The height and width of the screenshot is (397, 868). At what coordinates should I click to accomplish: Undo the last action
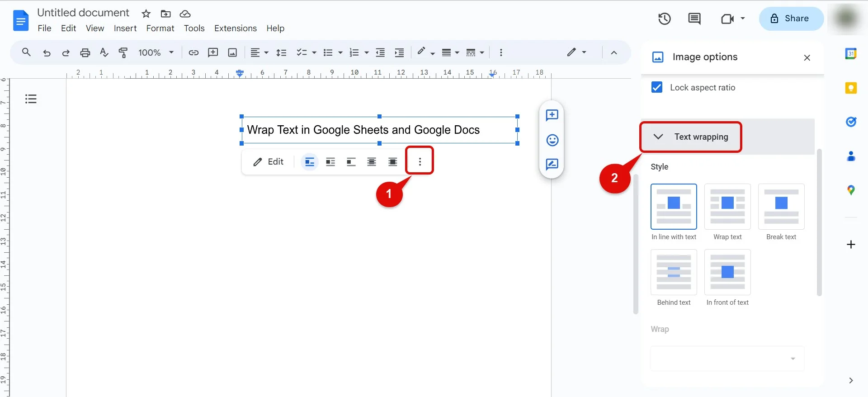click(47, 52)
